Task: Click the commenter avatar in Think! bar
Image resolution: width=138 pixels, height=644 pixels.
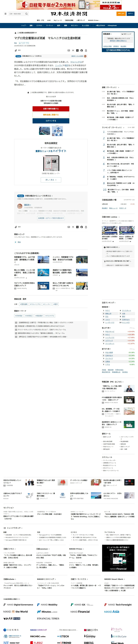Action: 85,56
